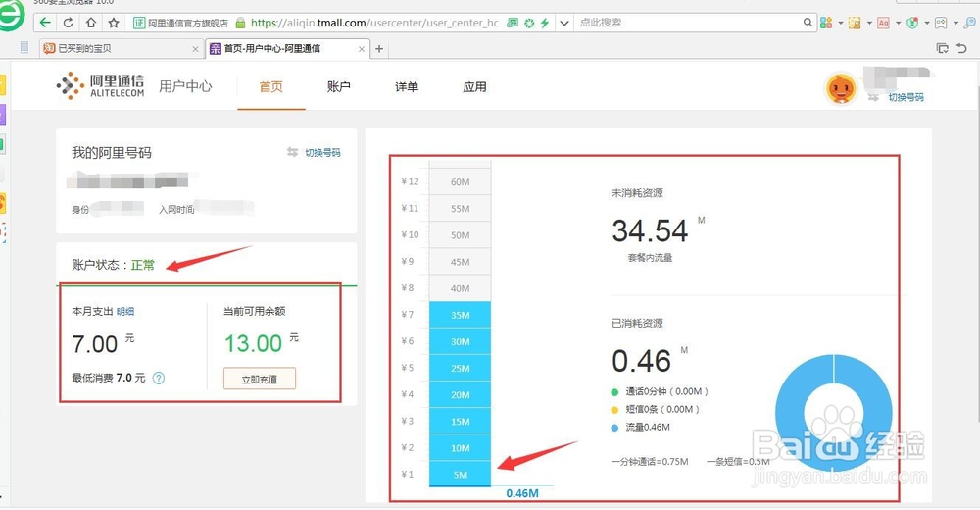Click the 360 browser green logo

[x=10, y=17]
